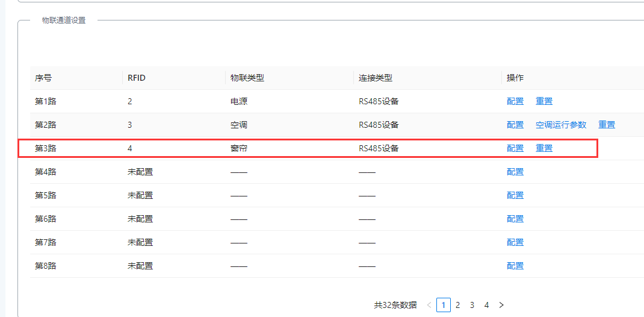Click 配置 on the 第7路 row
Image resolution: width=644 pixels, height=317 pixels.
click(515, 242)
